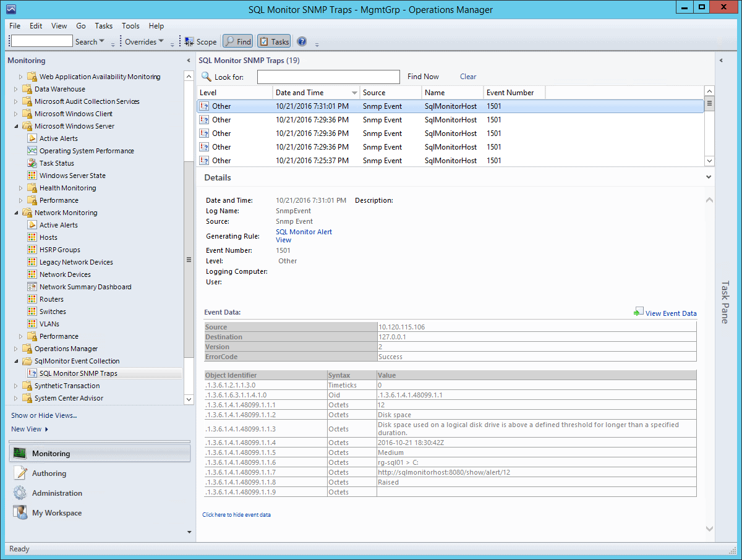This screenshot has height=560, width=742.
Task: Click the Help question mark icon
Action: click(301, 41)
